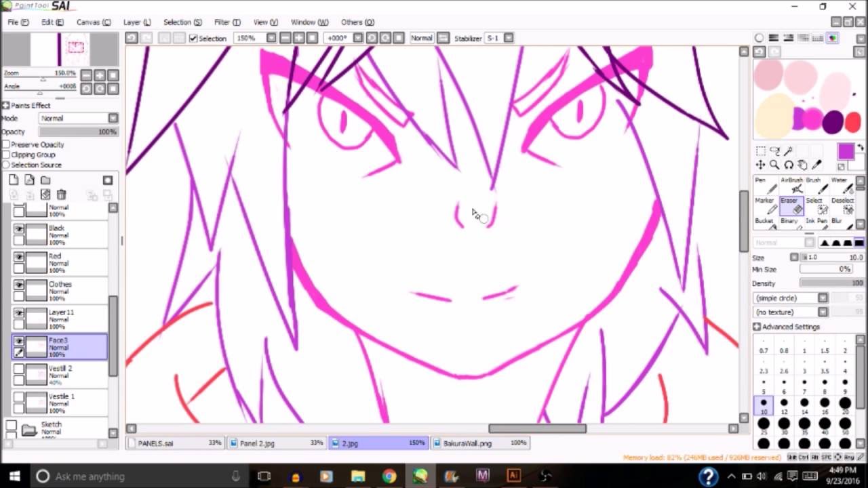Toggle the Selection checkbox
The height and width of the screenshot is (488, 868).
click(193, 39)
